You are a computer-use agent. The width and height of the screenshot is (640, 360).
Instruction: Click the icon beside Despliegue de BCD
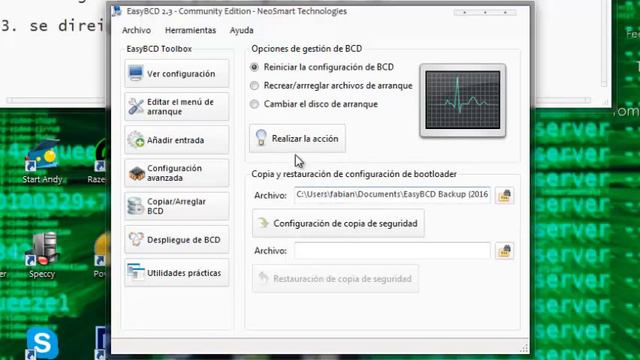(136, 239)
